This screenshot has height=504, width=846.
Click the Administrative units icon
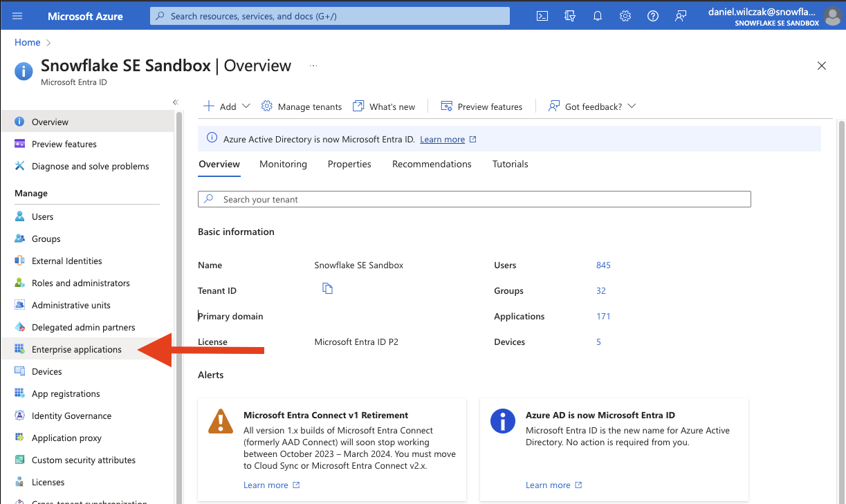tap(19, 305)
